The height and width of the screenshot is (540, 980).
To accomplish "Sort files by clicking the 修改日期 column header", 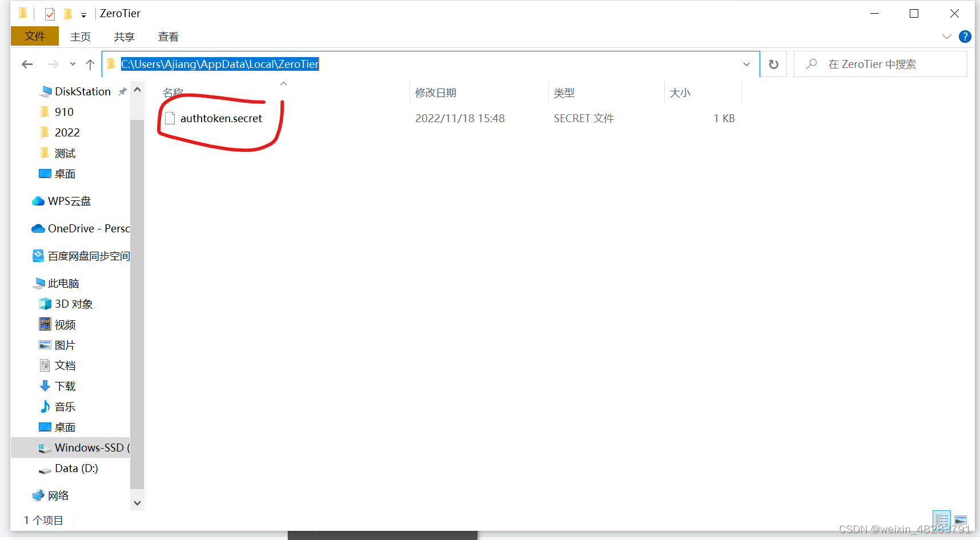I will 436,92.
